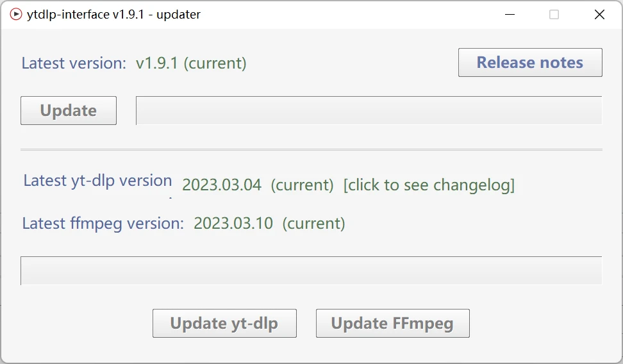Minimize the updater window

510,14
